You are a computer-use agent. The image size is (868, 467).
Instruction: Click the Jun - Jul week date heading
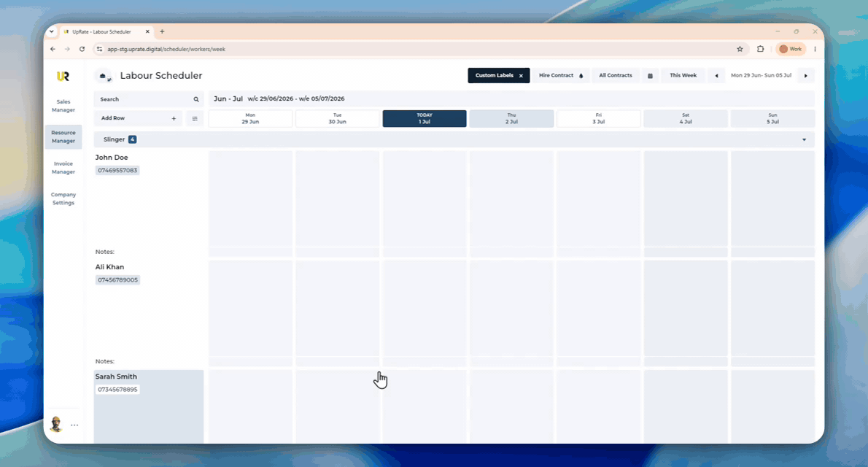[279, 99]
